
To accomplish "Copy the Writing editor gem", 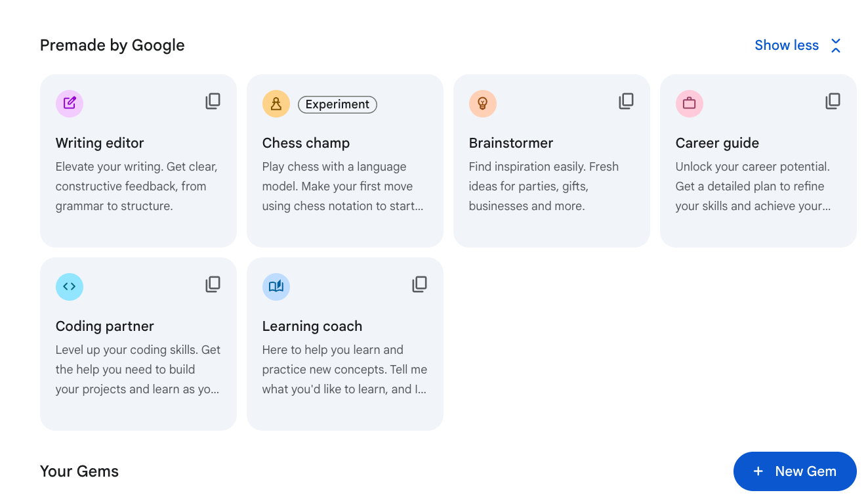I will [x=213, y=101].
